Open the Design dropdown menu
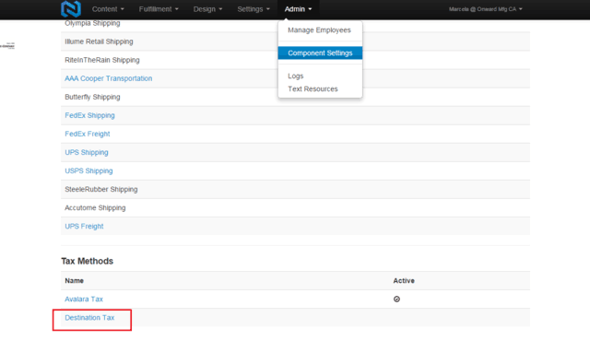The image size is (590, 364). (207, 9)
